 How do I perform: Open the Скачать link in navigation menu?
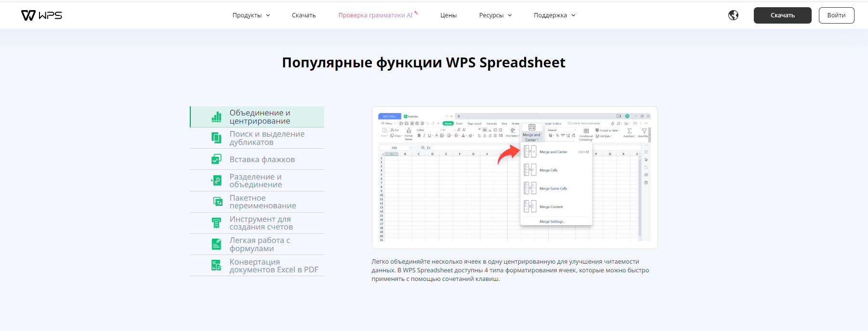(x=303, y=15)
